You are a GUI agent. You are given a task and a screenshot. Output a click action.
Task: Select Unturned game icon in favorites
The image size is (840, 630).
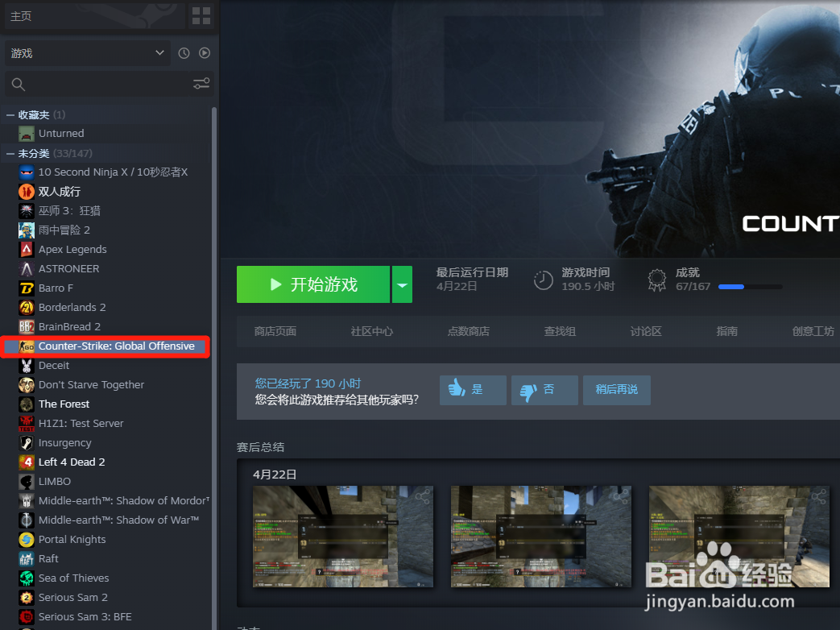[x=27, y=134]
